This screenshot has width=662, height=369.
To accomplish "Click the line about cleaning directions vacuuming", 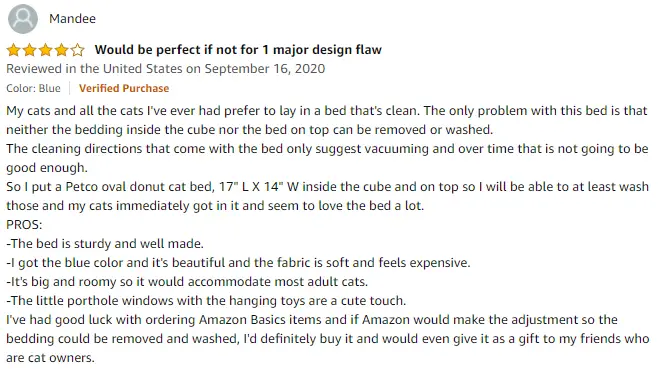I will (327, 149).
